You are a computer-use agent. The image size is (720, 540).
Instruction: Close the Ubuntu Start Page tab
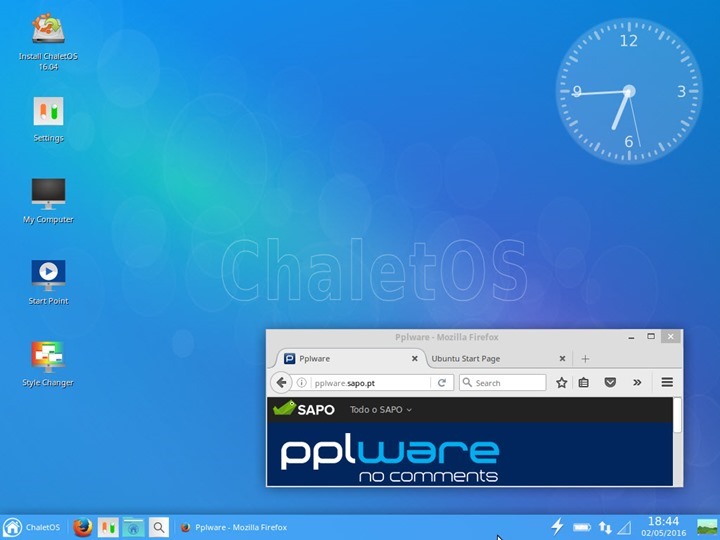point(562,359)
